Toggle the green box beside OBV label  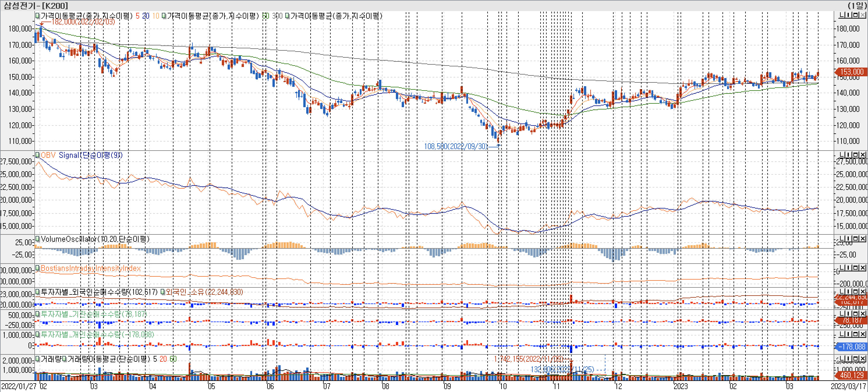coord(37,155)
